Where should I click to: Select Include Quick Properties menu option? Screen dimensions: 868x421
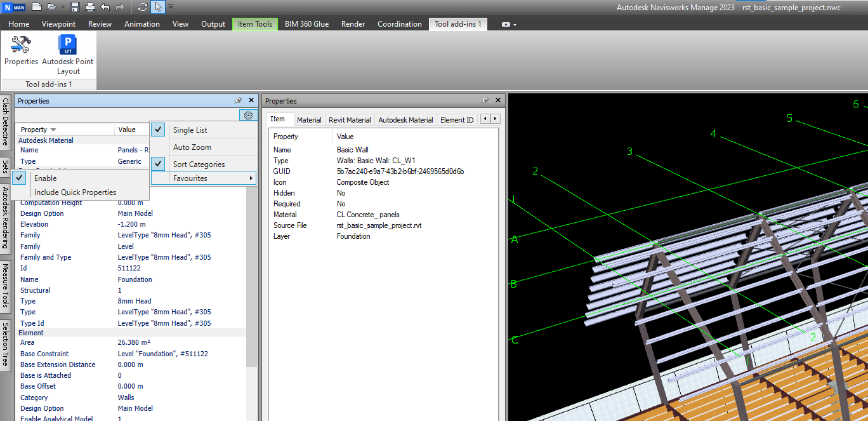click(x=75, y=192)
